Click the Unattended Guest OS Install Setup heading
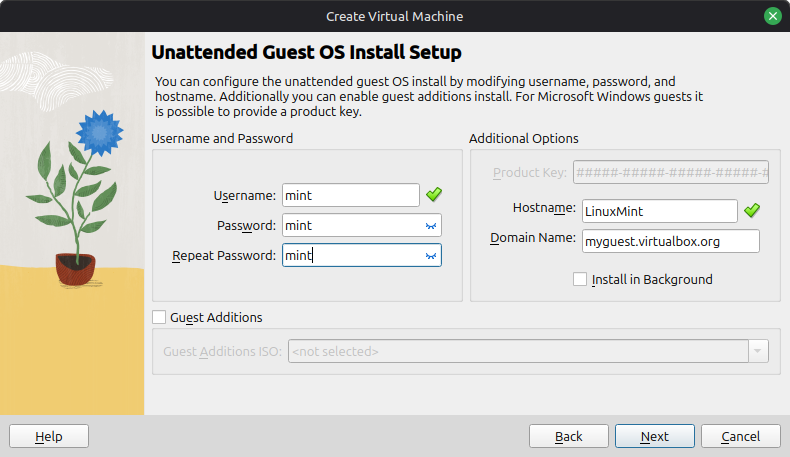 point(306,52)
